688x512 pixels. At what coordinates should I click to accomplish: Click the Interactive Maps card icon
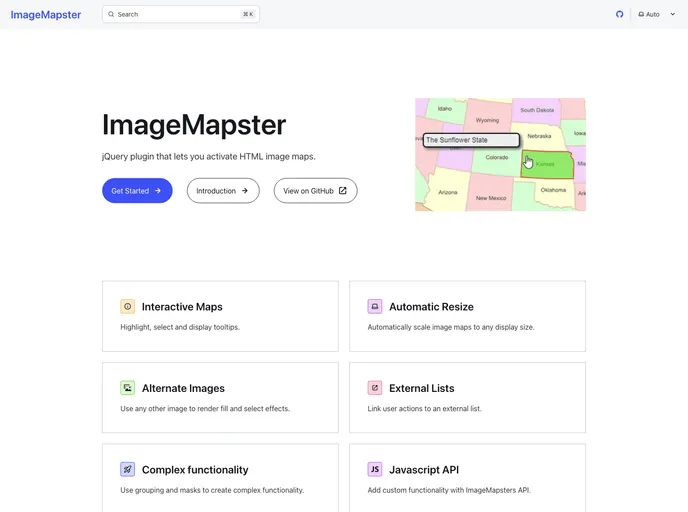coord(127,306)
